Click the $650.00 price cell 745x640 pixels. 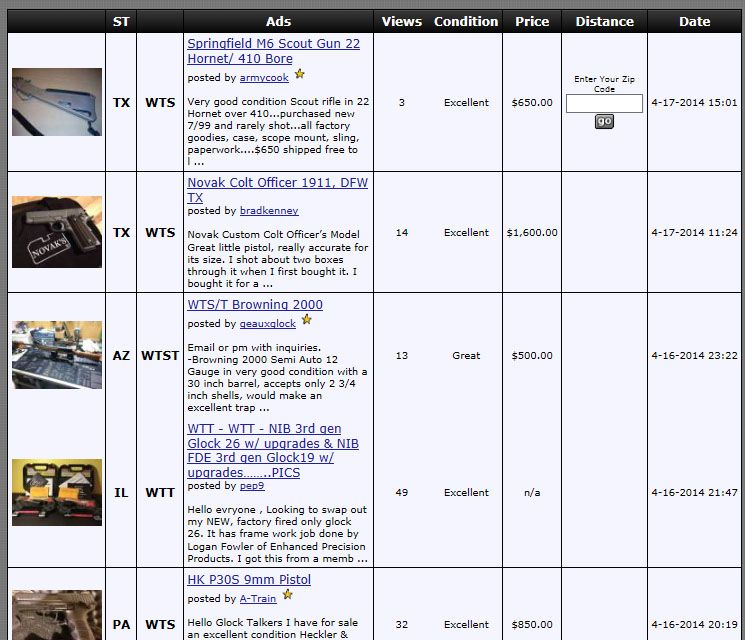point(532,103)
